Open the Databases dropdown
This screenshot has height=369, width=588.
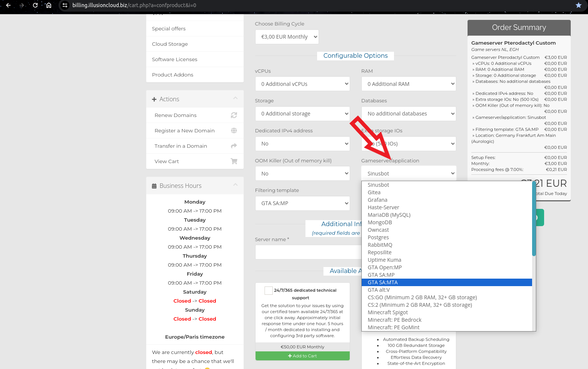pyautogui.click(x=409, y=114)
